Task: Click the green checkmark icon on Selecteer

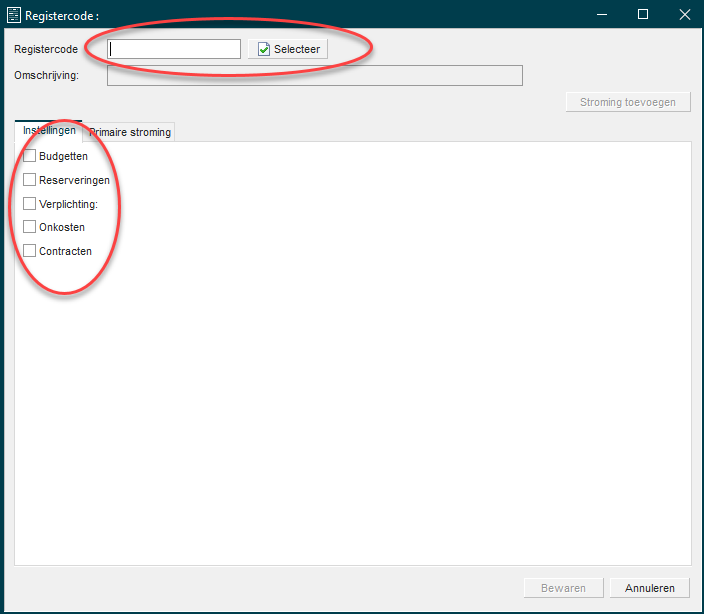Action: [x=264, y=49]
